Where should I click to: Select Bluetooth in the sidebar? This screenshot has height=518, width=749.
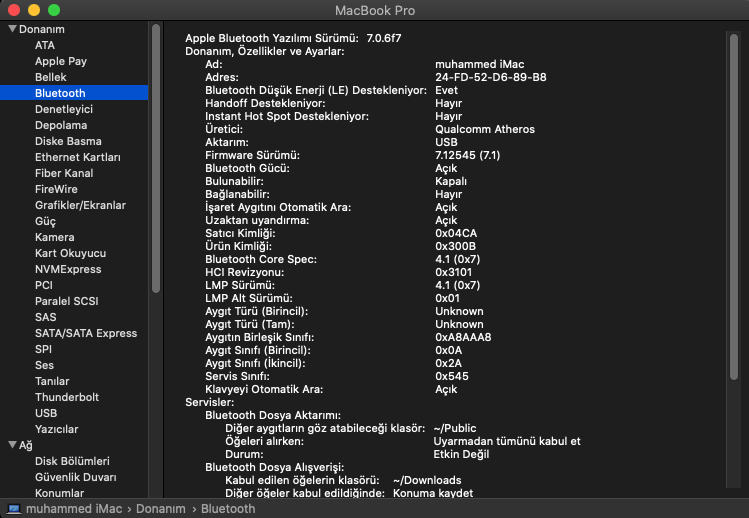[60, 93]
